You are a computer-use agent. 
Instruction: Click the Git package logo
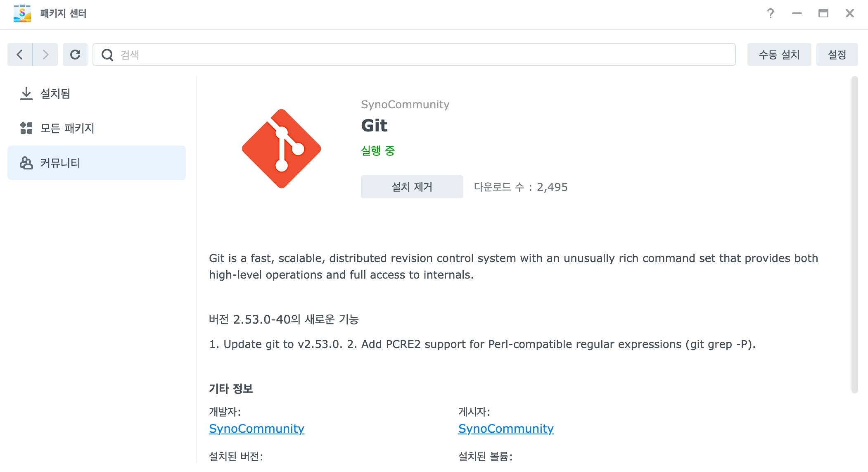pos(282,149)
